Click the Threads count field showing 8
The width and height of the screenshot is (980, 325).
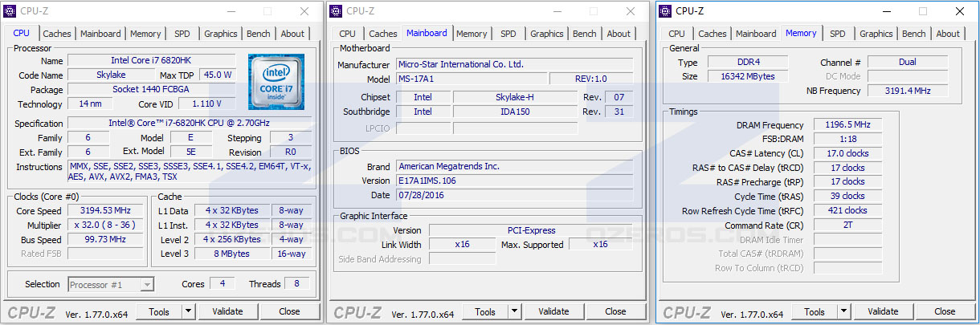pyautogui.click(x=296, y=284)
